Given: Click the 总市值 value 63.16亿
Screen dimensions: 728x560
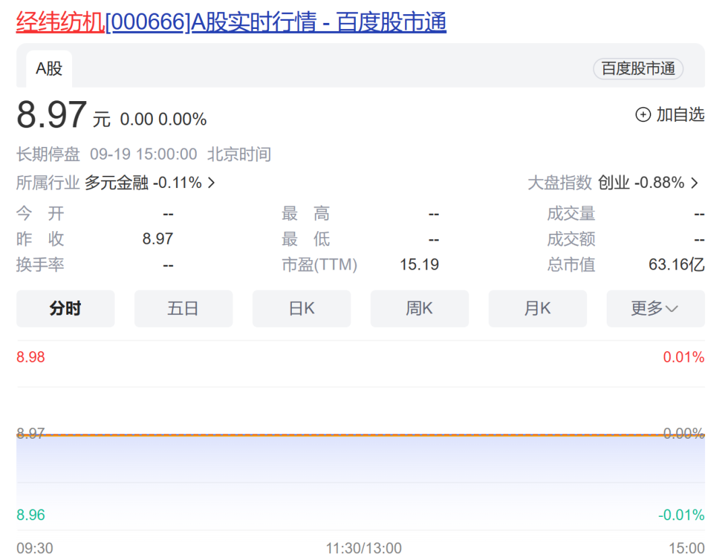Looking at the screenshot, I should tap(677, 265).
